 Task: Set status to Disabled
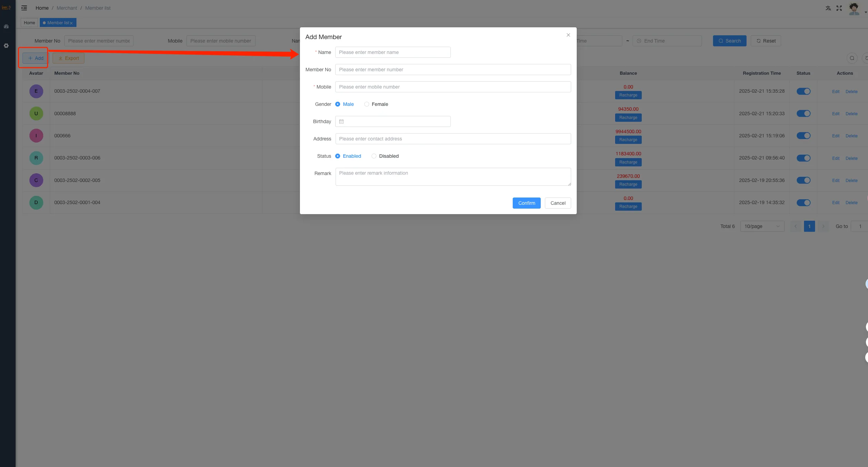[385, 156]
